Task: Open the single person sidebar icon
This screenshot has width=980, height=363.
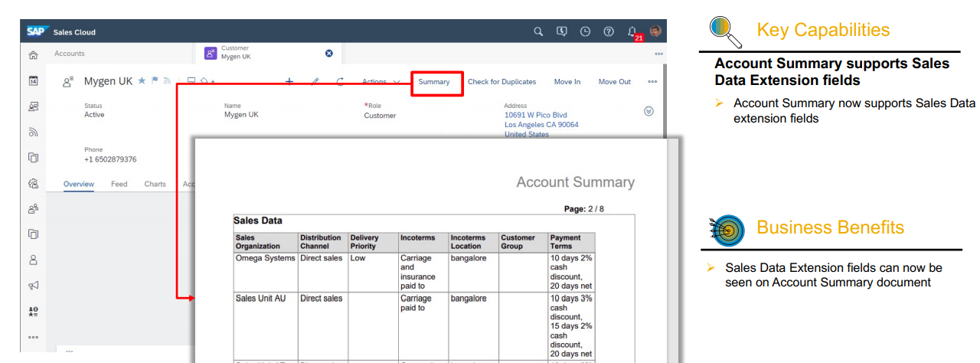Action: click(x=33, y=260)
